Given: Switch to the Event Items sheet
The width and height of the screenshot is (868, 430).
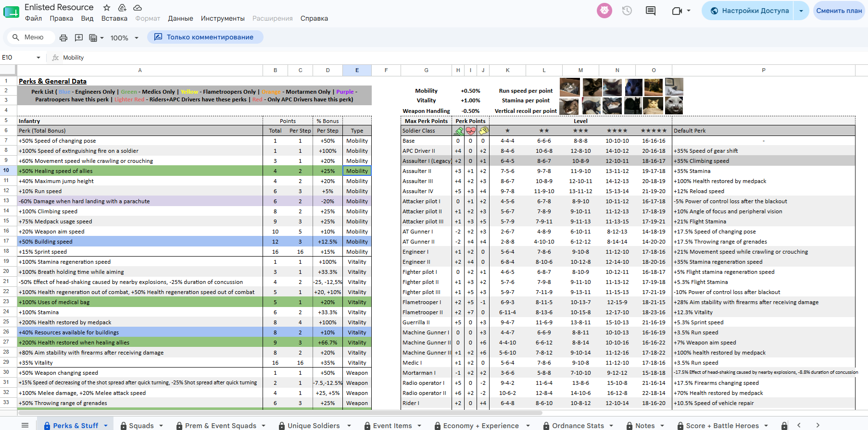Looking at the screenshot, I should point(392,426).
